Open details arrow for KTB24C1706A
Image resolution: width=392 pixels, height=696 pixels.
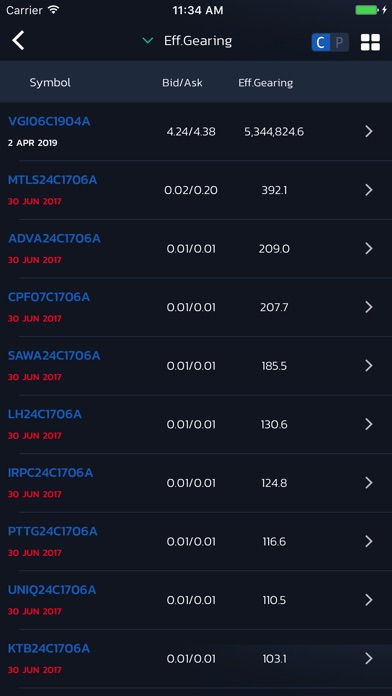368,659
